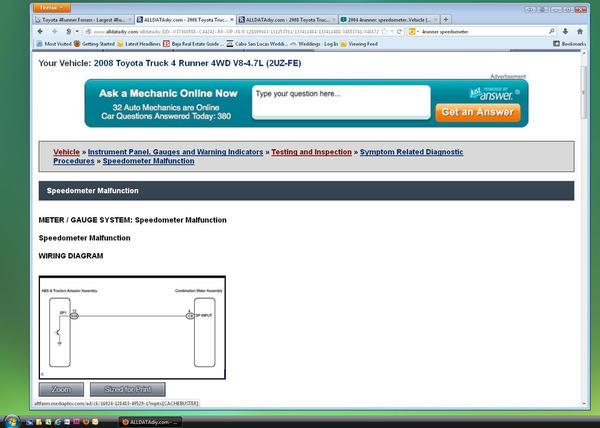Go back with the browser back arrow
The image size is (600, 428).
click(x=40, y=31)
